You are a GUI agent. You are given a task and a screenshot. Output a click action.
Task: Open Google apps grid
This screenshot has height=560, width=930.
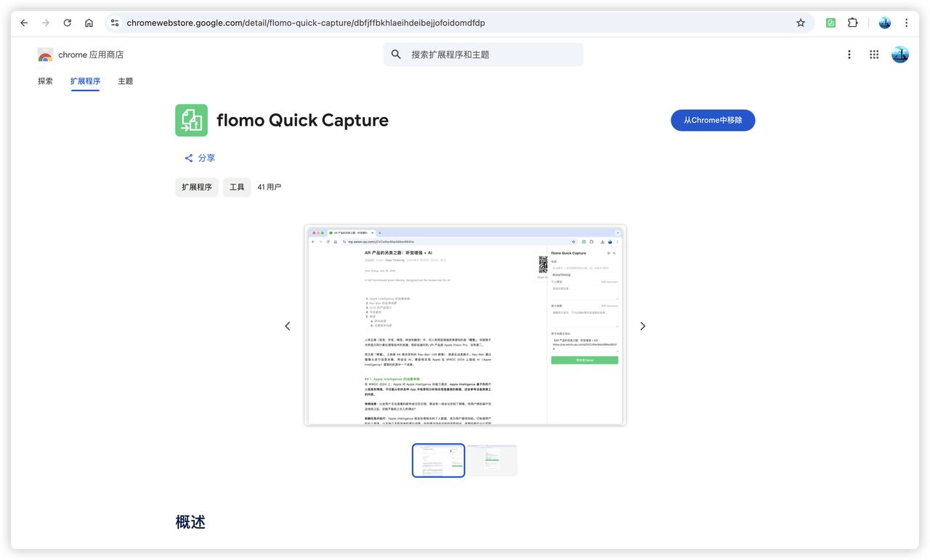pos(874,54)
